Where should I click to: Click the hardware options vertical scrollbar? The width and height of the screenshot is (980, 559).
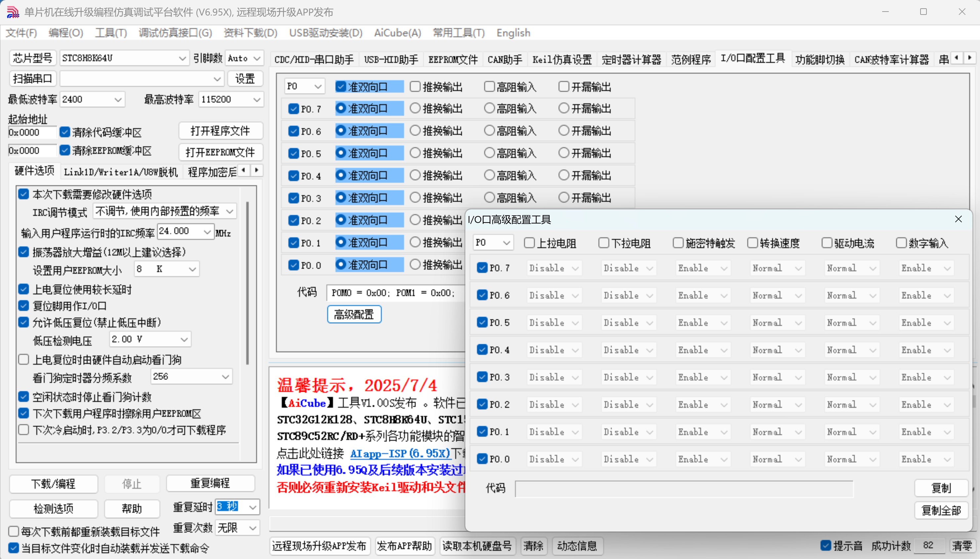248,283
